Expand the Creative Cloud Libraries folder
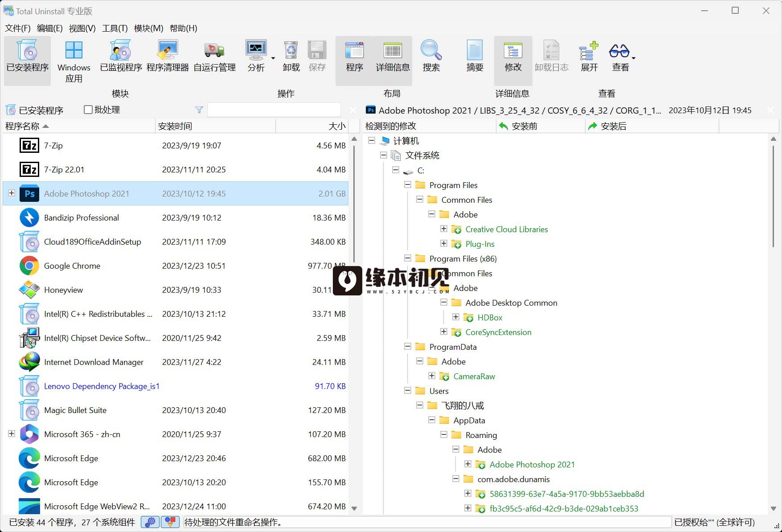 coord(444,229)
